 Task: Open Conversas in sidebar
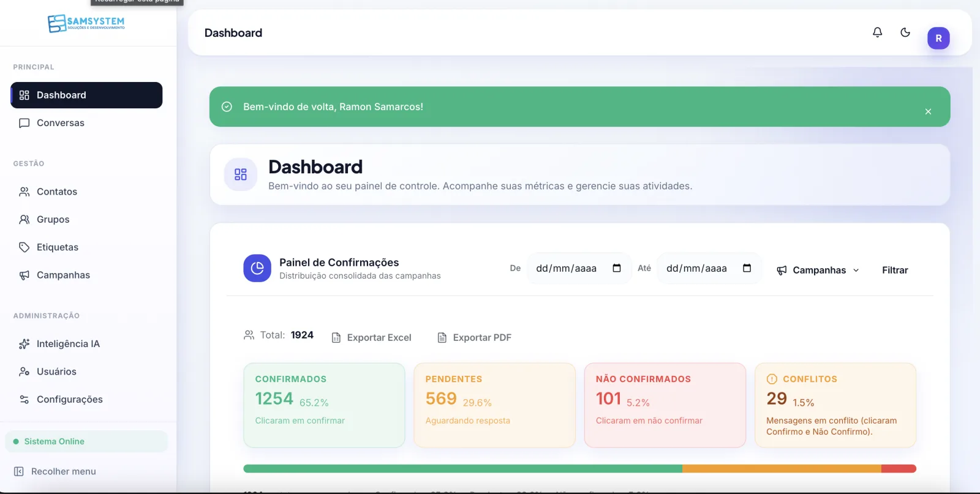(86, 123)
